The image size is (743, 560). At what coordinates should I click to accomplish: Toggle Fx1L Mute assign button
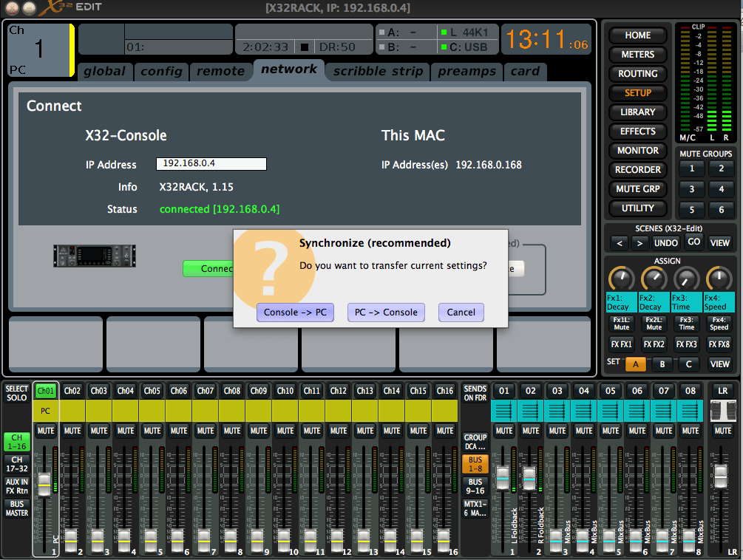coord(621,324)
